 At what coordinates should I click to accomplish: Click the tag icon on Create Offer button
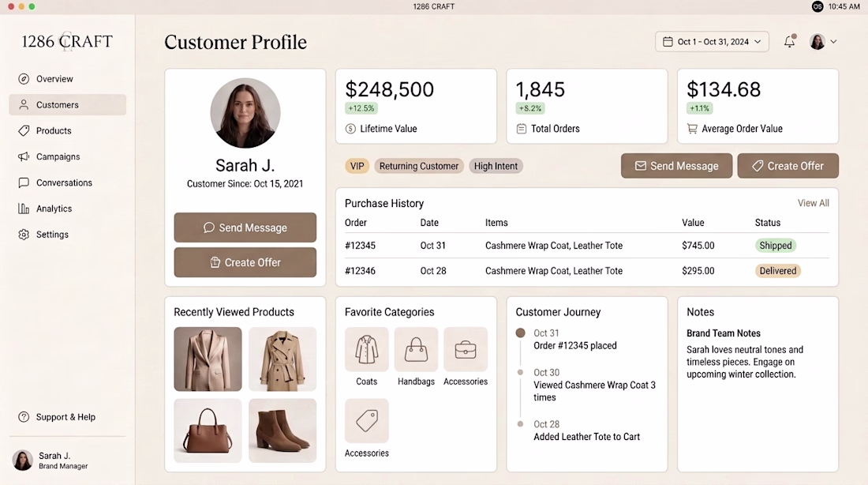758,166
